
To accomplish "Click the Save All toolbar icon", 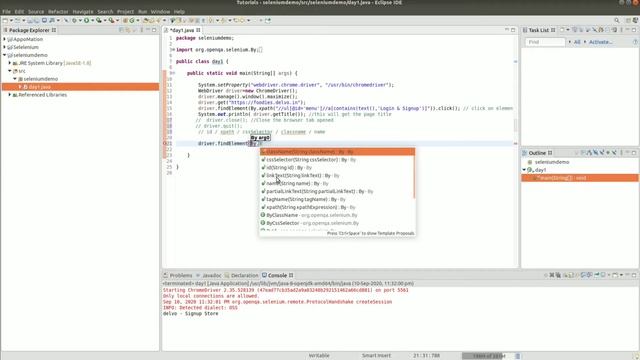I will pos(36,20).
